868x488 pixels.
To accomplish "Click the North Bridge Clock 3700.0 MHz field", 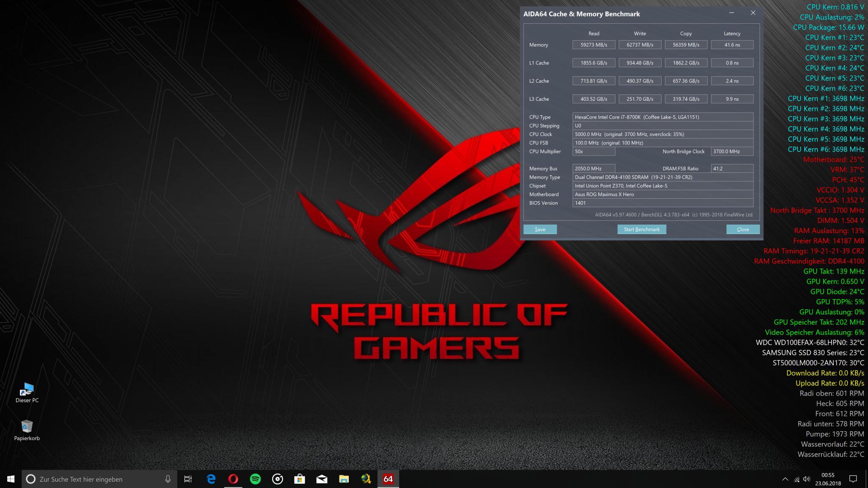I will point(732,151).
